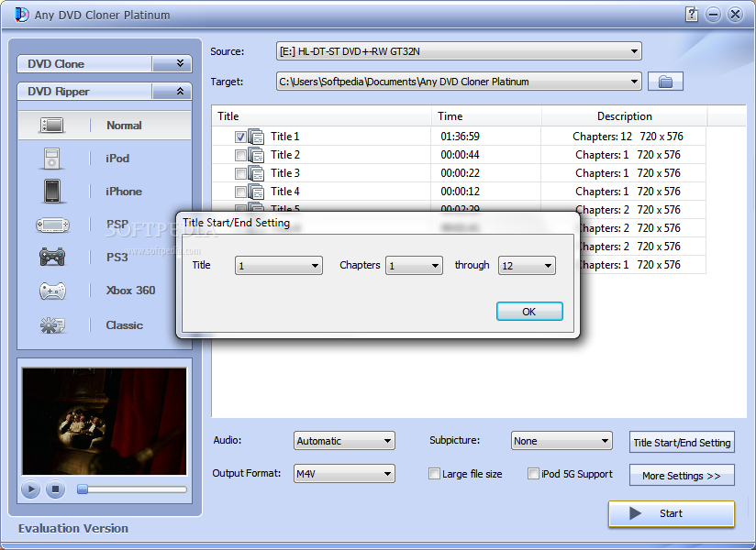Viewport: 756px width, 550px height.
Task: Click time value 00:00:44
Action: point(460,155)
